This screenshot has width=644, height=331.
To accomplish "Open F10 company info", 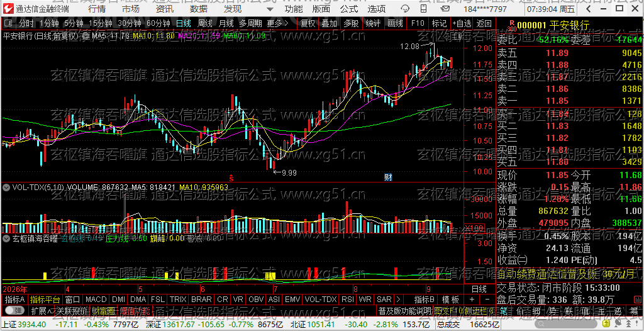I will click(418, 23).
